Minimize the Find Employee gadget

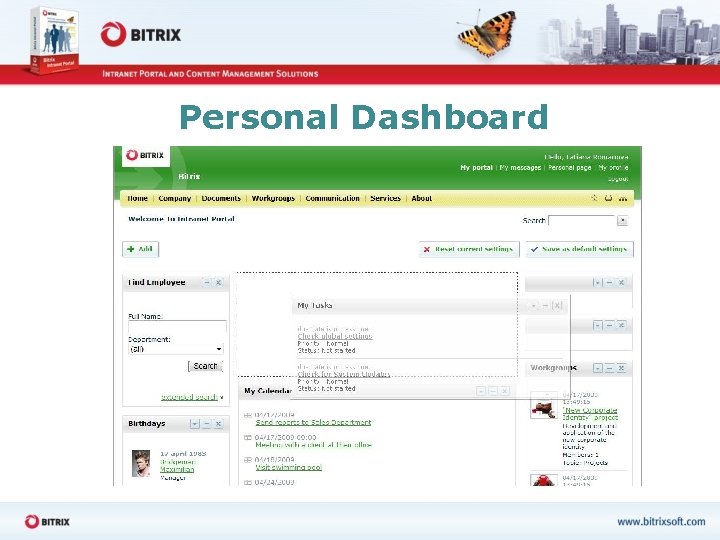pyautogui.click(x=207, y=282)
